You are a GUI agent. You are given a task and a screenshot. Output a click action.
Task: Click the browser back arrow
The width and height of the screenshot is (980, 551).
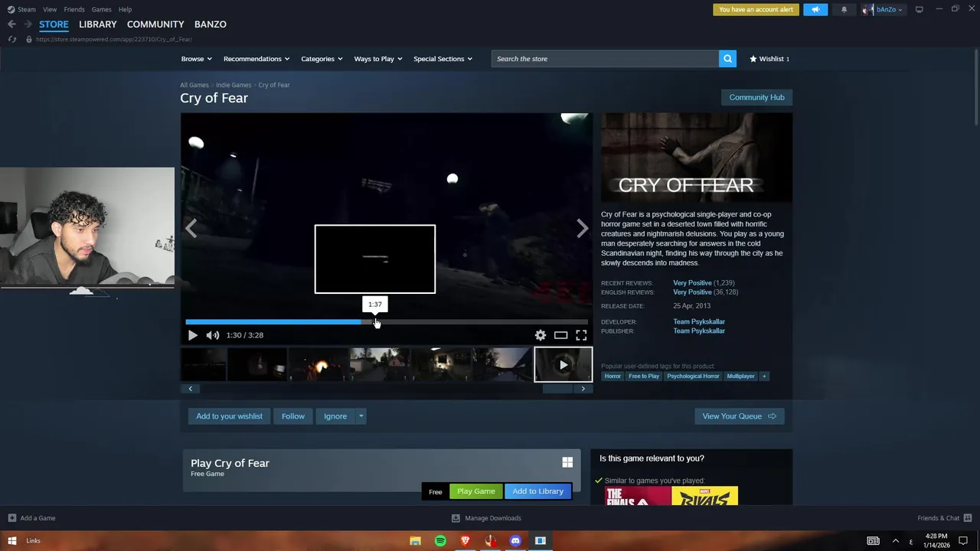pos(11,24)
